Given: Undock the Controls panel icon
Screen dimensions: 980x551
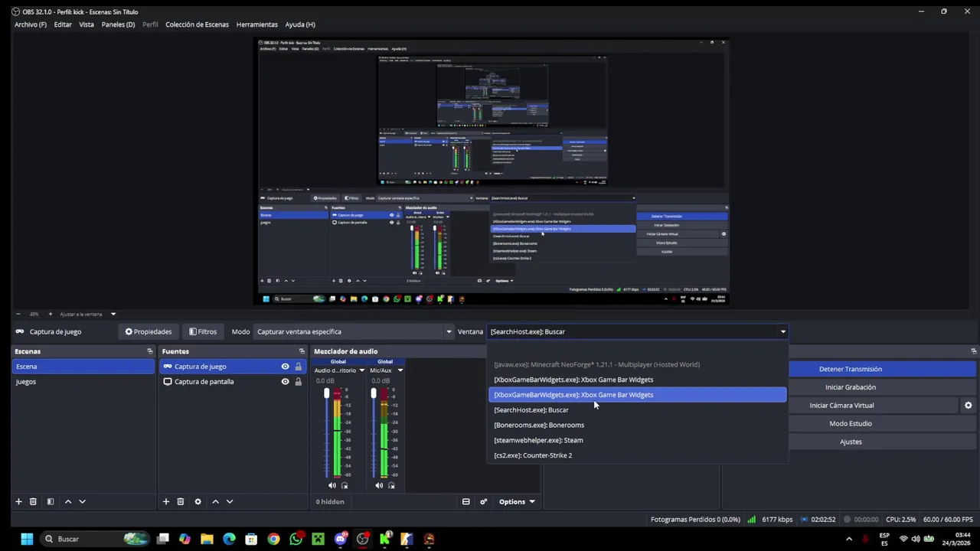Looking at the screenshot, I should 973,351.
